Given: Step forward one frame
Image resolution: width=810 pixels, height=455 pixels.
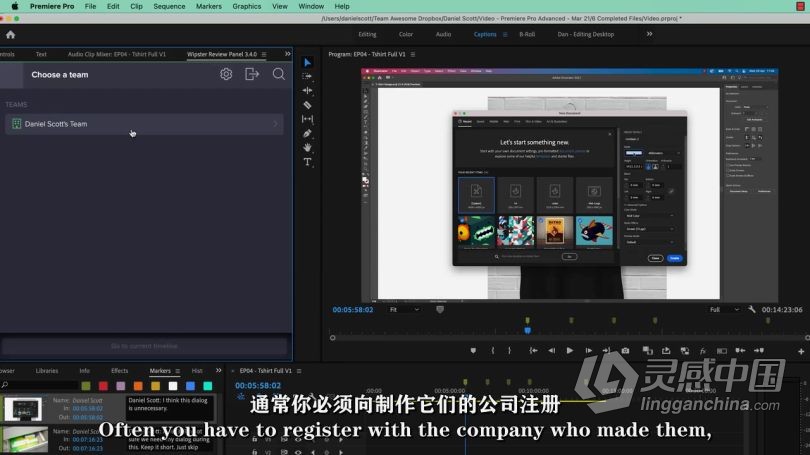Looking at the screenshot, I should click(588, 351).
